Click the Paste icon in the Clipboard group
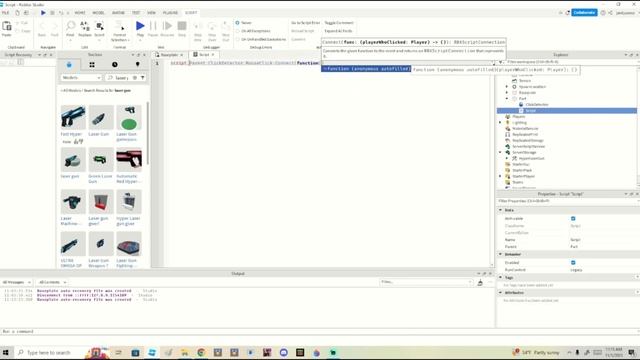This screenshot has height=360, width=640. [7, 27]
